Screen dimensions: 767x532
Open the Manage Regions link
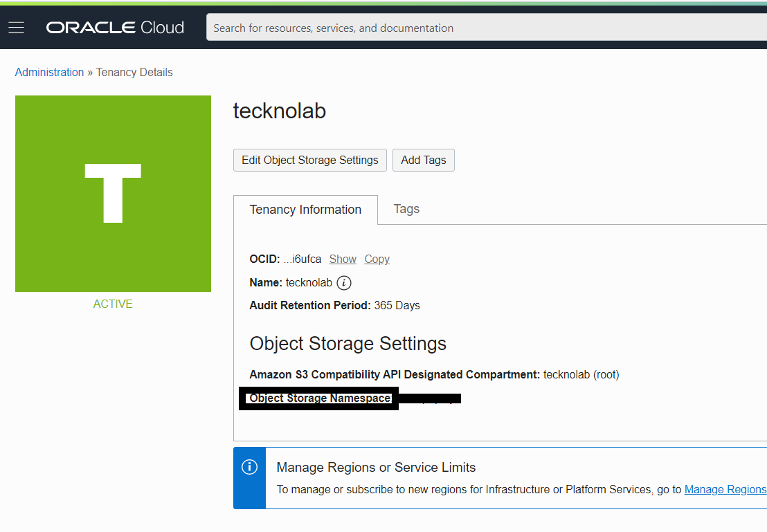click(725, 490)
